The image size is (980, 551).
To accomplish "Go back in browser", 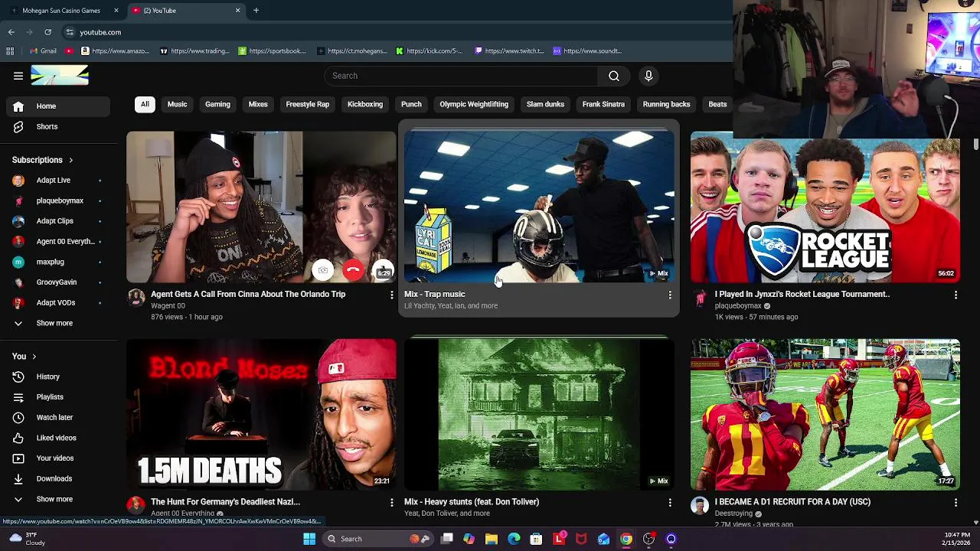I will [11, 32].
